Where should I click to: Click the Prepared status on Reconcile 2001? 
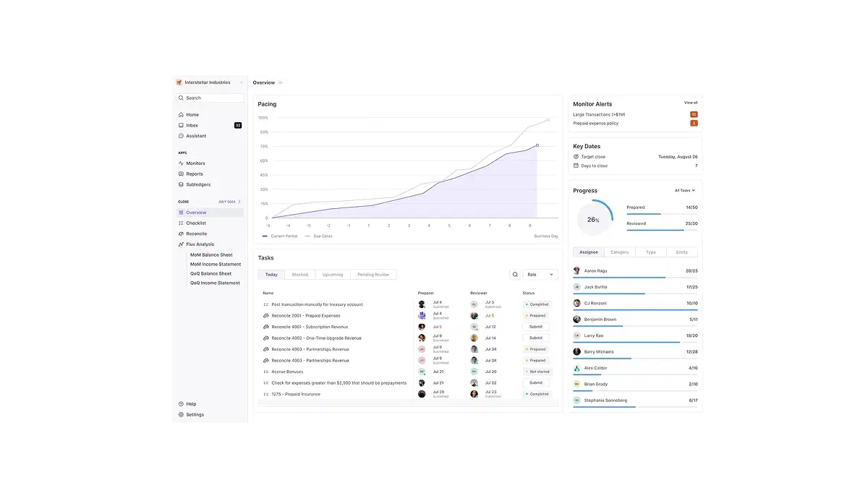[535, 316]
